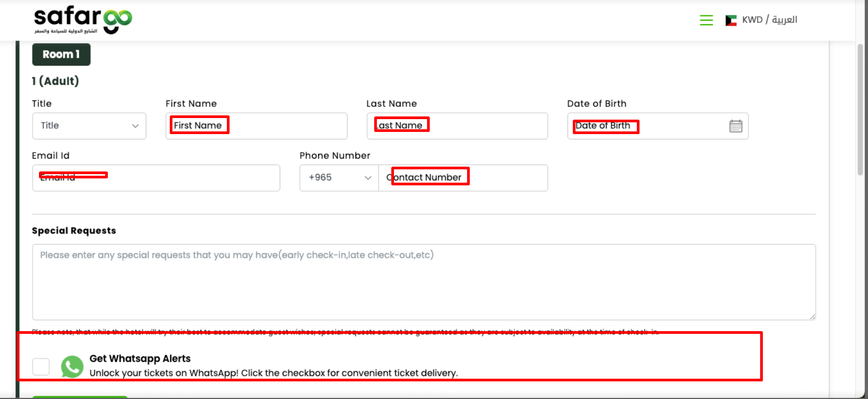Screen dimensions: 868x399
Task: Open the +965 country code dropdown
Action: tap(339, 178)
